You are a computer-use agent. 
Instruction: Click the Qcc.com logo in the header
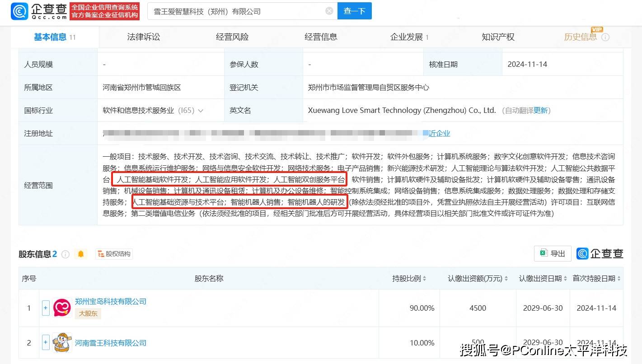click(39, 11)
